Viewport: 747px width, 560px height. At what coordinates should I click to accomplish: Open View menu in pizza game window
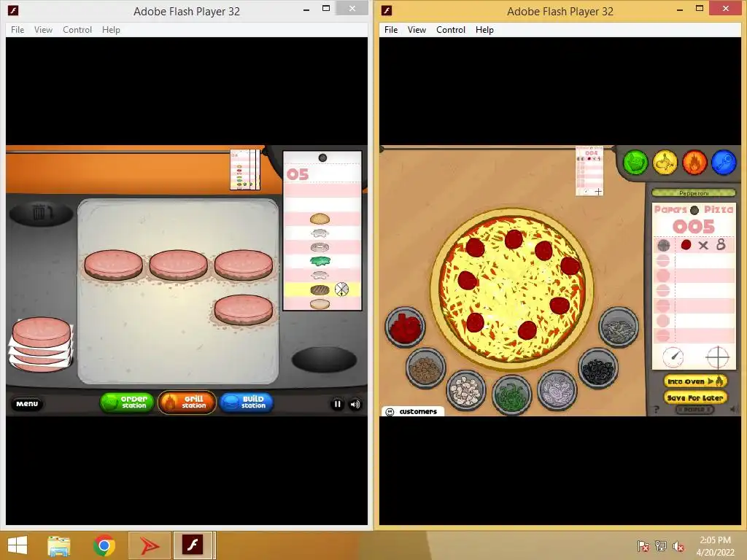coord(417,29)
